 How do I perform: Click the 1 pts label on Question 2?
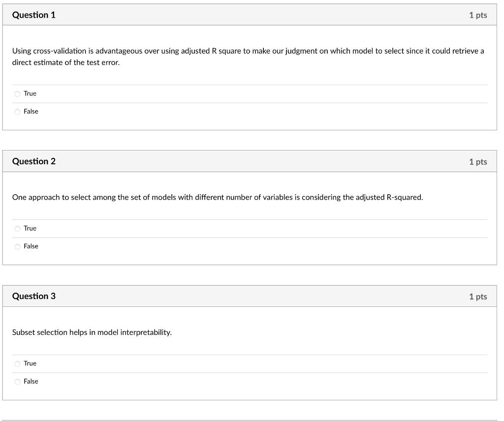pyautogui.click(x=478, y=161)
